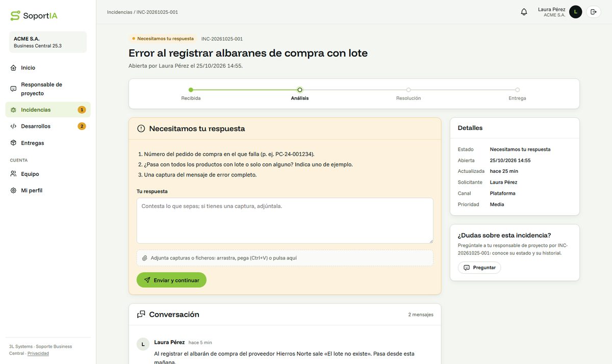
Task: Click the Abierta date 25/10/2026 14:55
Action: pos(510,161)
